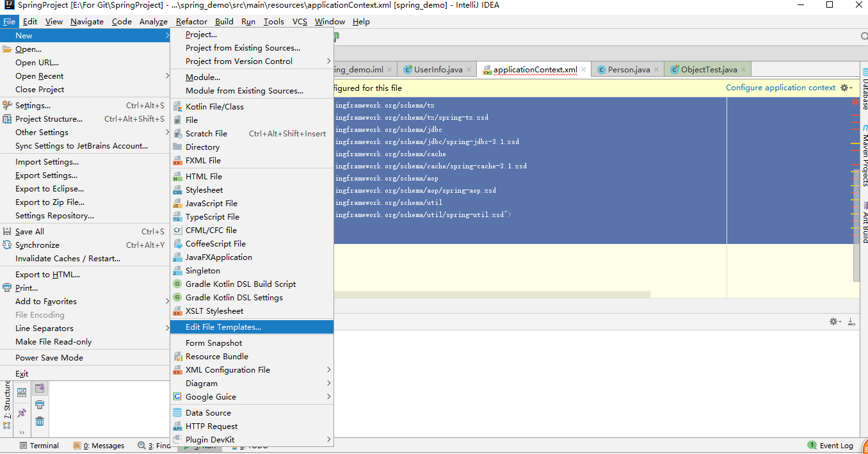
Task: Click the purple pin icon in bottom panel
Action: click(22, 413)
